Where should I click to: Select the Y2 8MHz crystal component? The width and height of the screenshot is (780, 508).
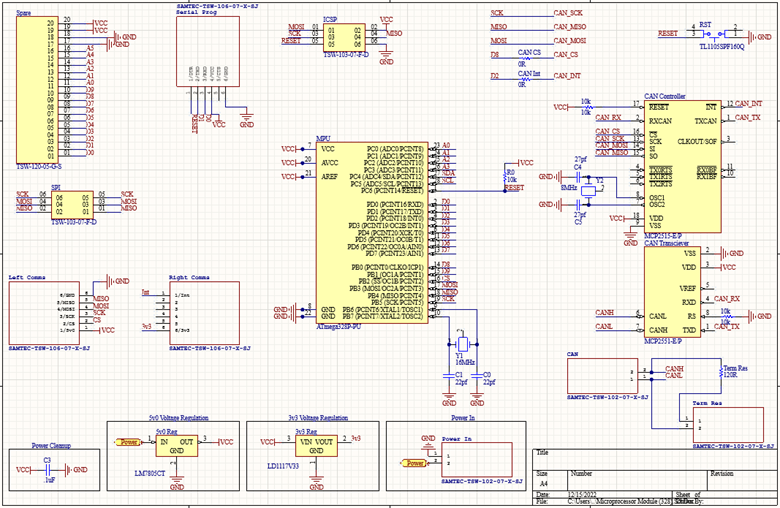coord(590,189)
